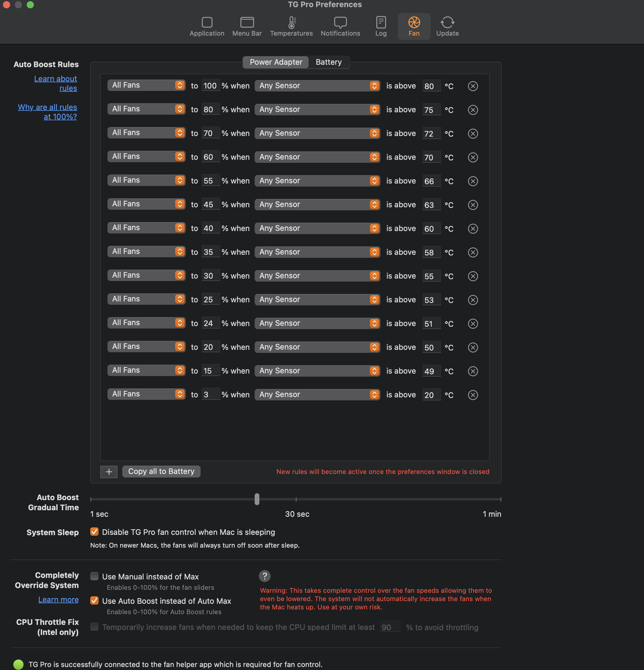Click the question mark help icon
This screenshot has height=670, width=644.
[264, 576]
